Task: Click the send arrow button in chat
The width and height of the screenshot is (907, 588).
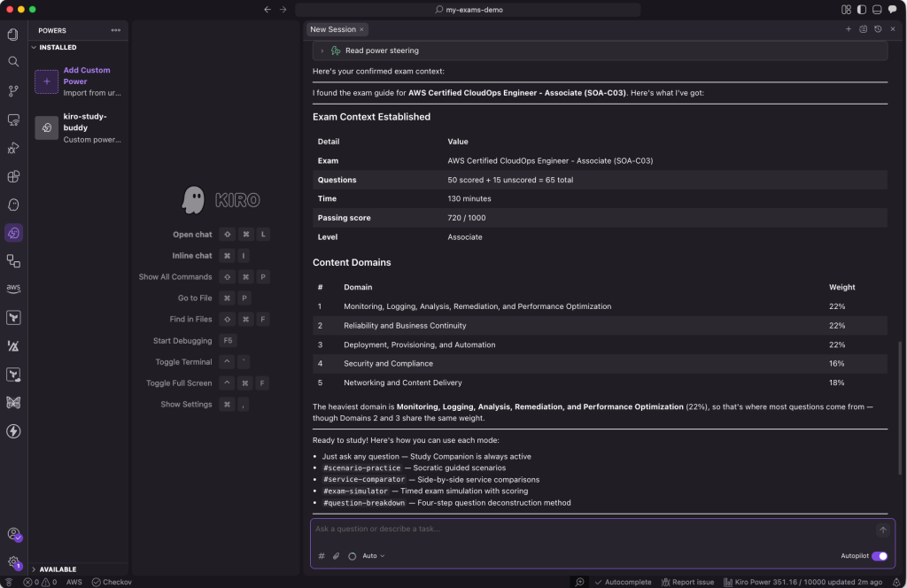Action: click(x=883, y=530)
